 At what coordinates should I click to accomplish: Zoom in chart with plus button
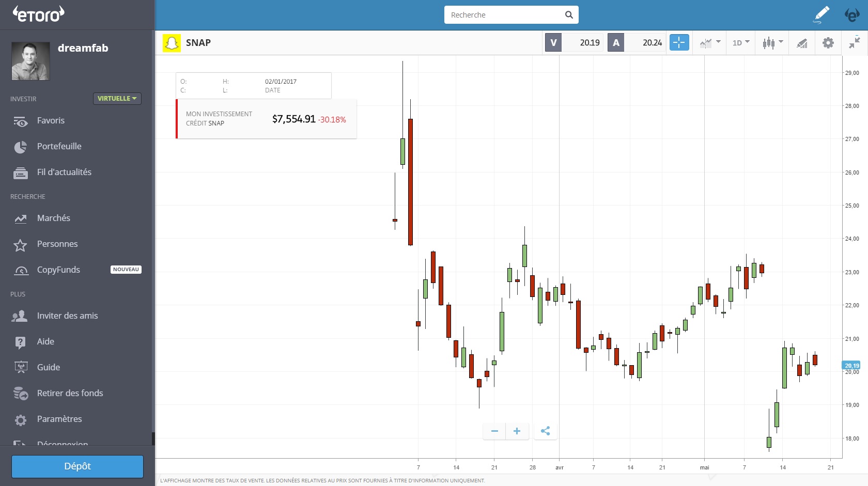point(517,431)
